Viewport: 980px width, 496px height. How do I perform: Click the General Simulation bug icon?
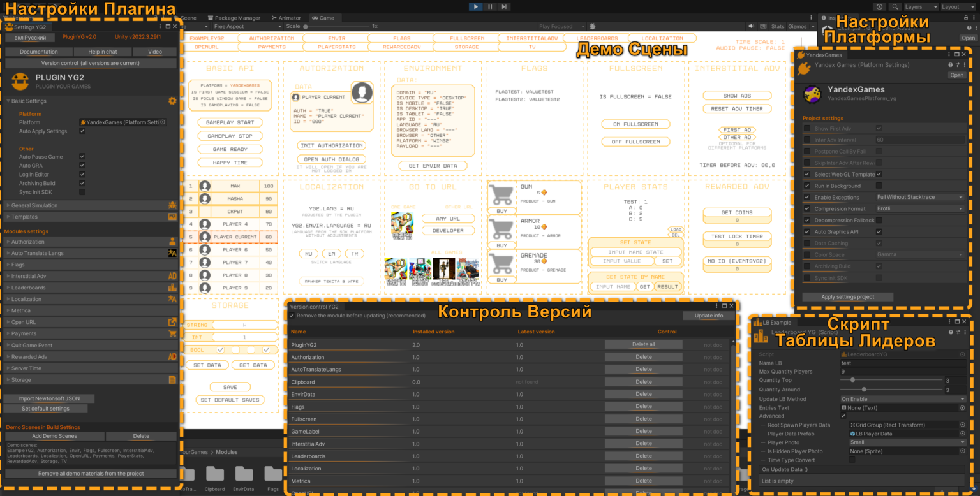(x=172, y=205)
